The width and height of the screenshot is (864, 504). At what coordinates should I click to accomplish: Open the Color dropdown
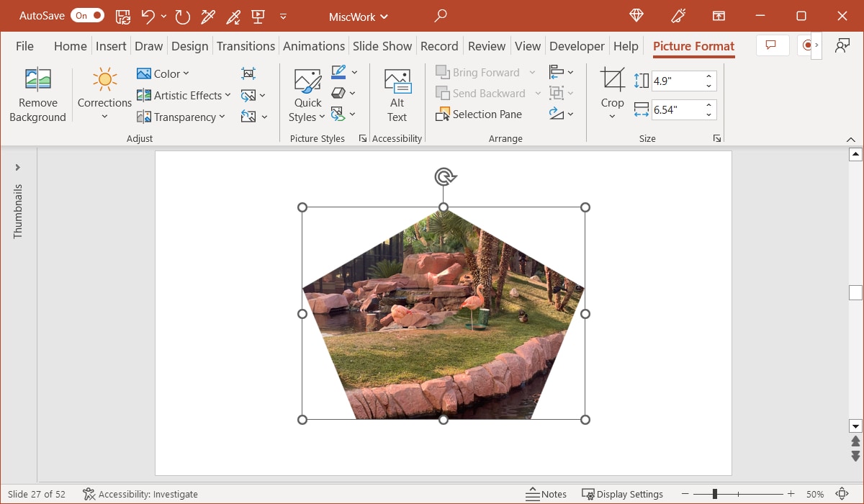point(163,73)
